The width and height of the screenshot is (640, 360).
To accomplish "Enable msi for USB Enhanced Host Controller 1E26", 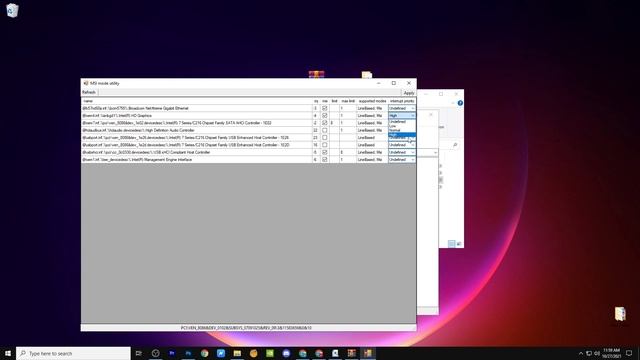I will 324,138.
